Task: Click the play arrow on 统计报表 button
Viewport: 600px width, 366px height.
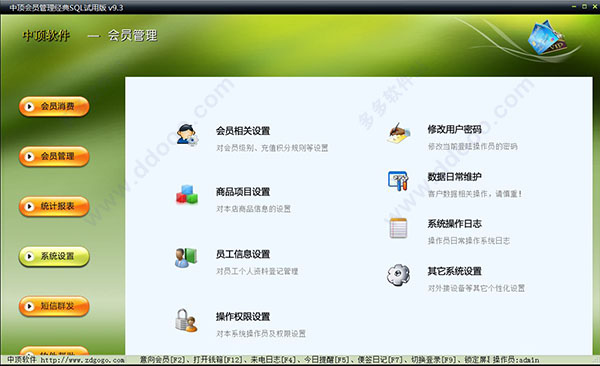Action: click(29, 206)
